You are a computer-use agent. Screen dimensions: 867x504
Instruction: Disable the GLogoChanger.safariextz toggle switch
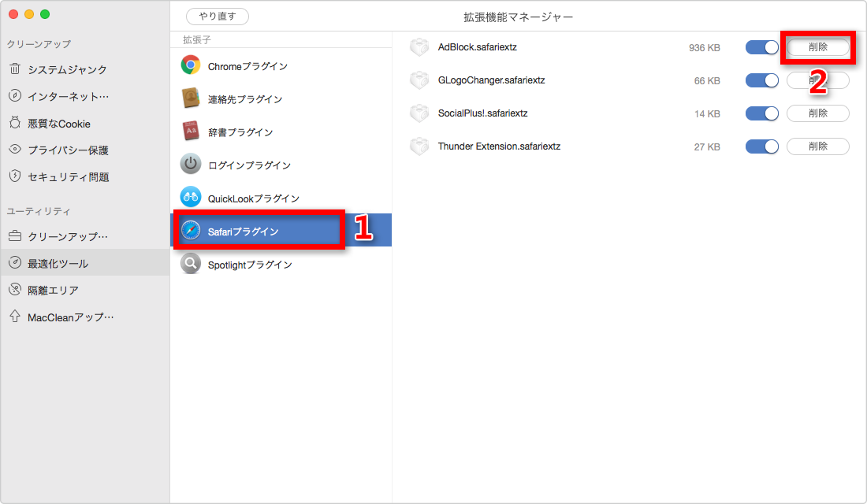[x=762, y=80]
